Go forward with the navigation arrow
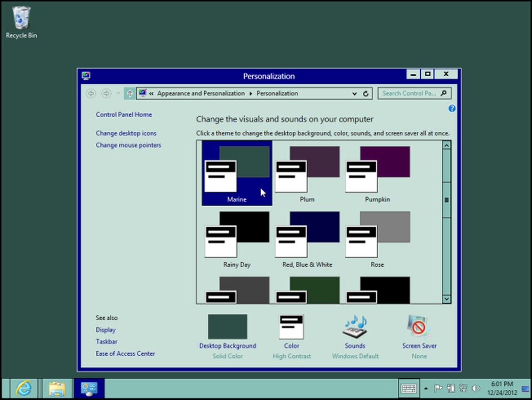The height and width of the screenshot is (400, 532). [x=106, y=93]
